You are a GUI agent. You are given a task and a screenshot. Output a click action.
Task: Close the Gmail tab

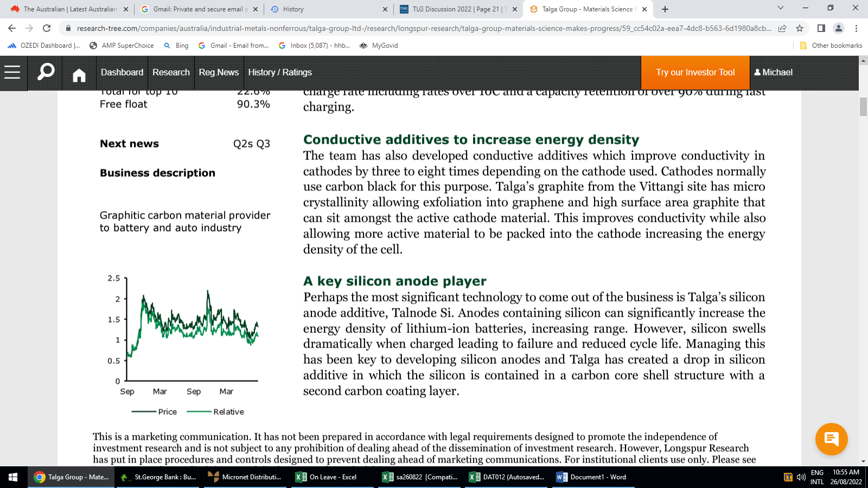(x=256, y=9)
